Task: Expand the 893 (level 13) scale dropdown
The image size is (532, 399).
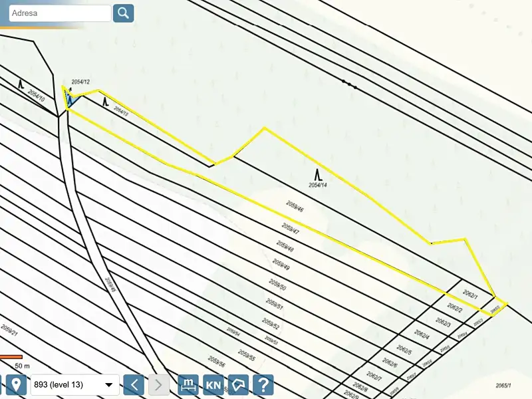Action: [75, 385]
